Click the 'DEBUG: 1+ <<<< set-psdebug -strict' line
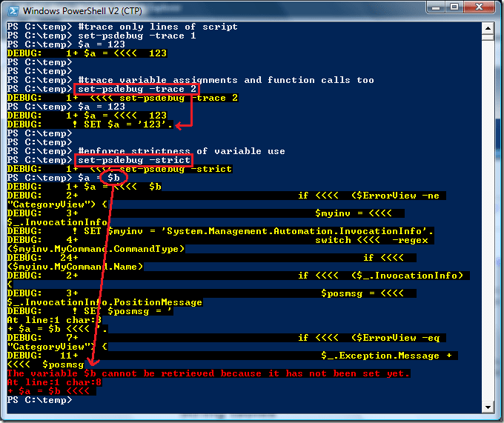The height and width of the screenshot is (423, 504). point(119,169)
